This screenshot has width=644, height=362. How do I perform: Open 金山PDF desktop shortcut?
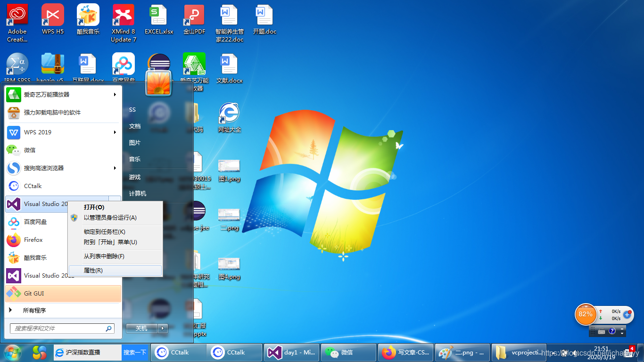click(x=194, y=19)
